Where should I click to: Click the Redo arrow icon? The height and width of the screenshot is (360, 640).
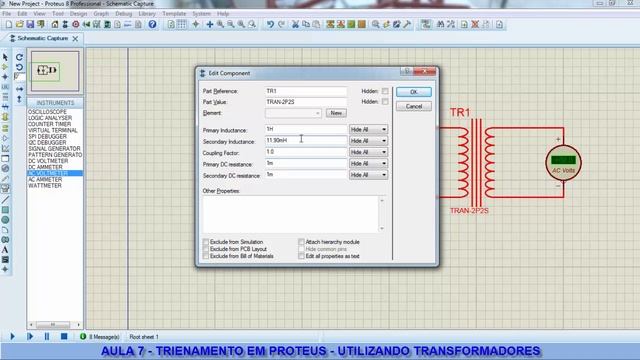click(x=281, y=24)
